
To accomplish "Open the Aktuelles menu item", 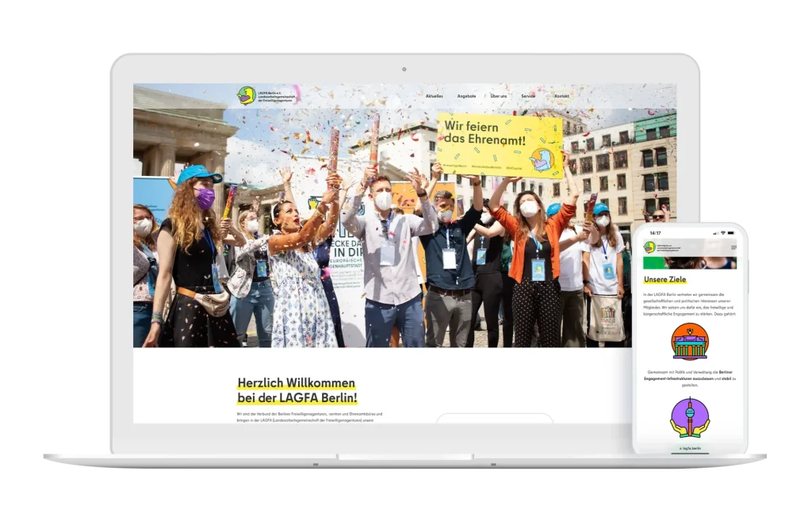I will 434,96.
